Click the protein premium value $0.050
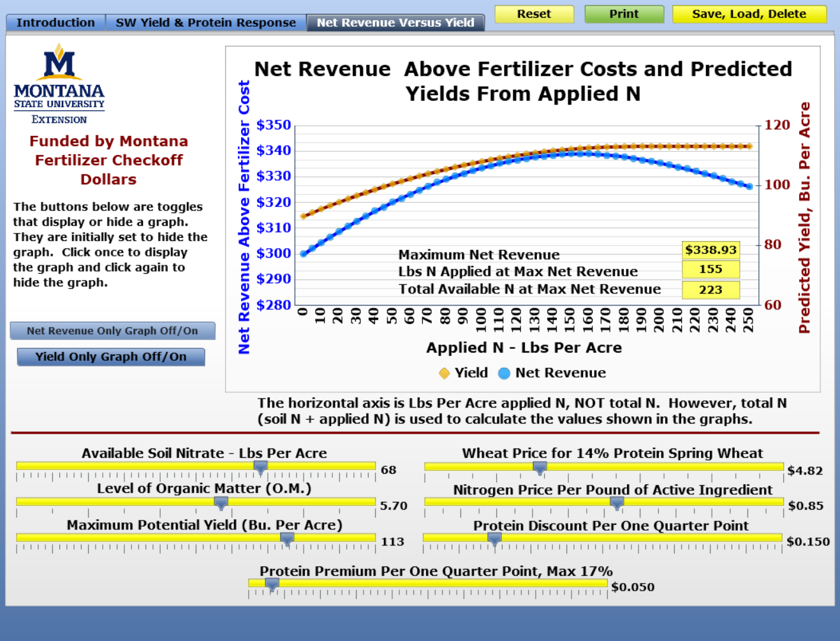 pos(633,587)
